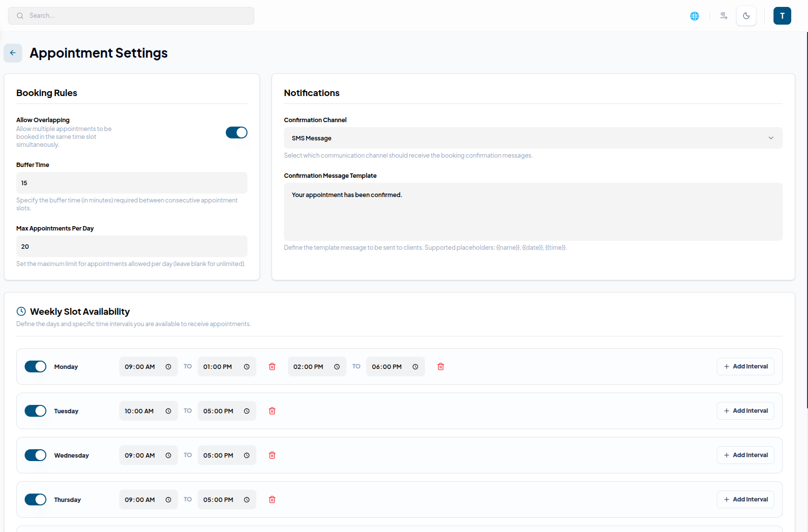This screenshot has height=532, width=808.
Task: Edit Thursday 05:00 PM end time
Action: tap(227, 499)
